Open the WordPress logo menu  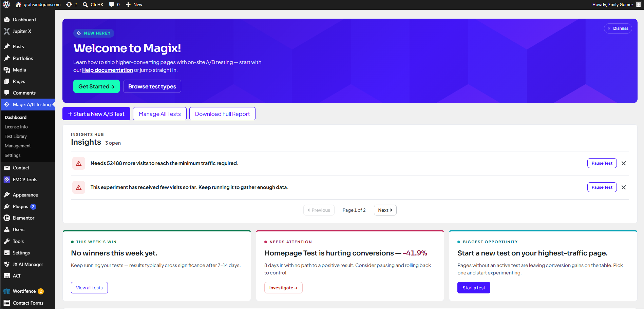click(x=6, y=4)
